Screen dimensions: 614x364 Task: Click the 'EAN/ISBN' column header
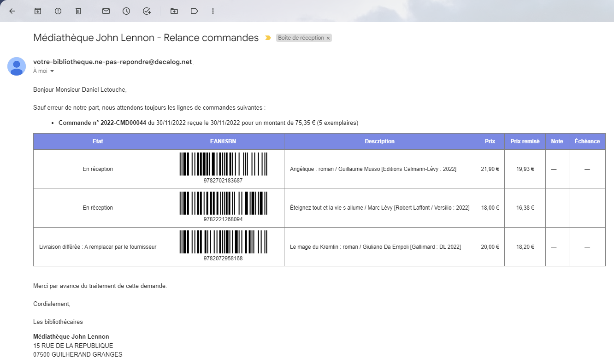tap(223, 141)
